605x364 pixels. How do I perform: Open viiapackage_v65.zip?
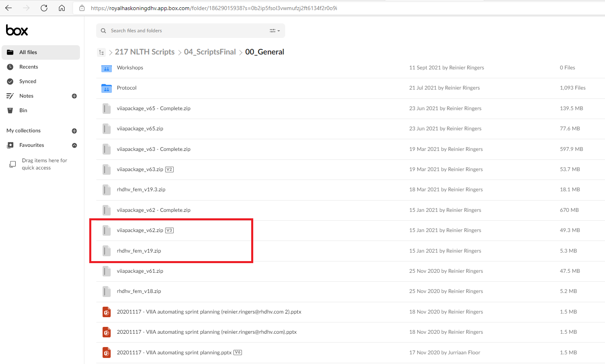[x=140, y=129]
